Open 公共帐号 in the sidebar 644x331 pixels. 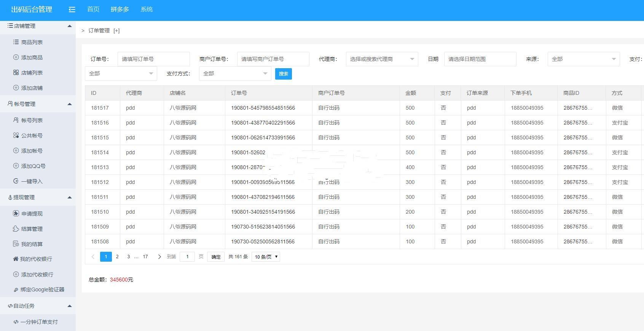point(32,136)
